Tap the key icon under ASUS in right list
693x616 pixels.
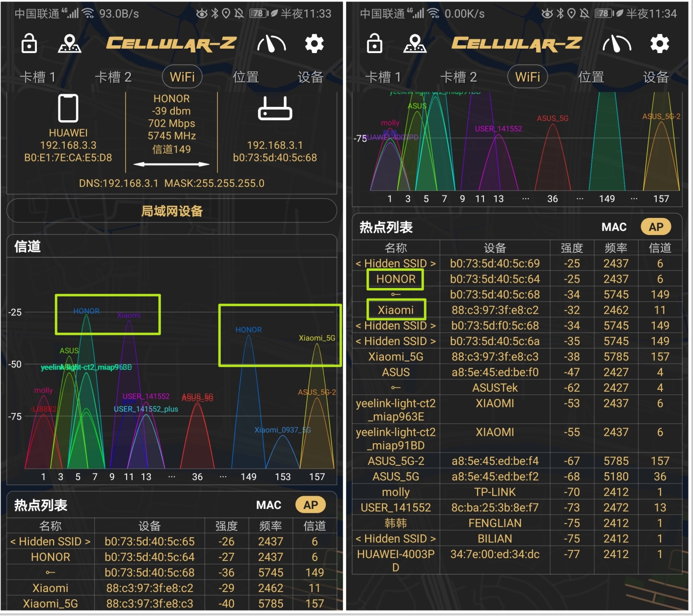click(396, 388)
